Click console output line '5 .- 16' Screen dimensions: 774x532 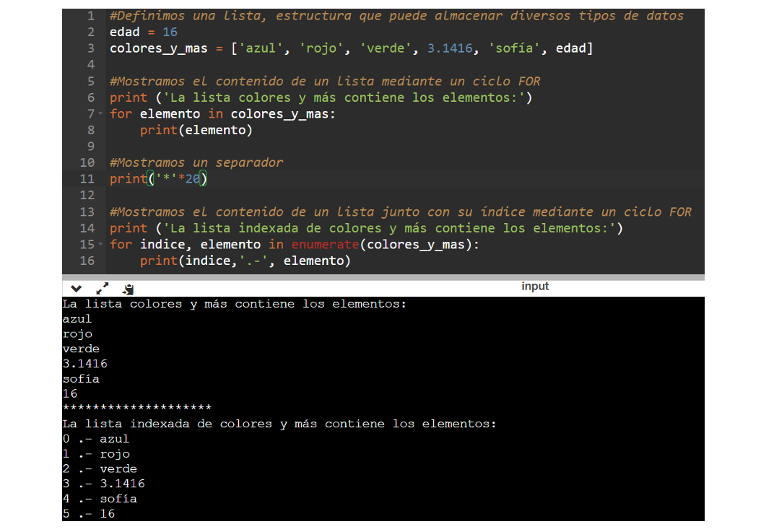89,514
